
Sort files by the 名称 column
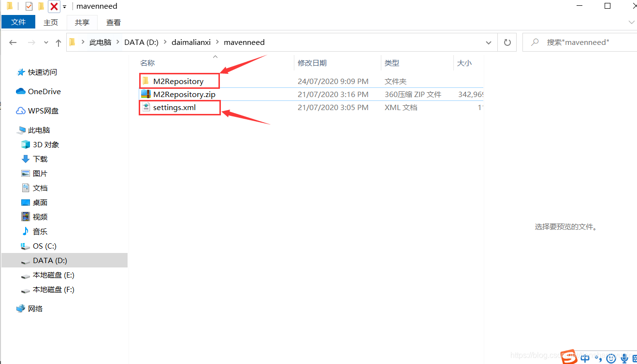[147, 63]
